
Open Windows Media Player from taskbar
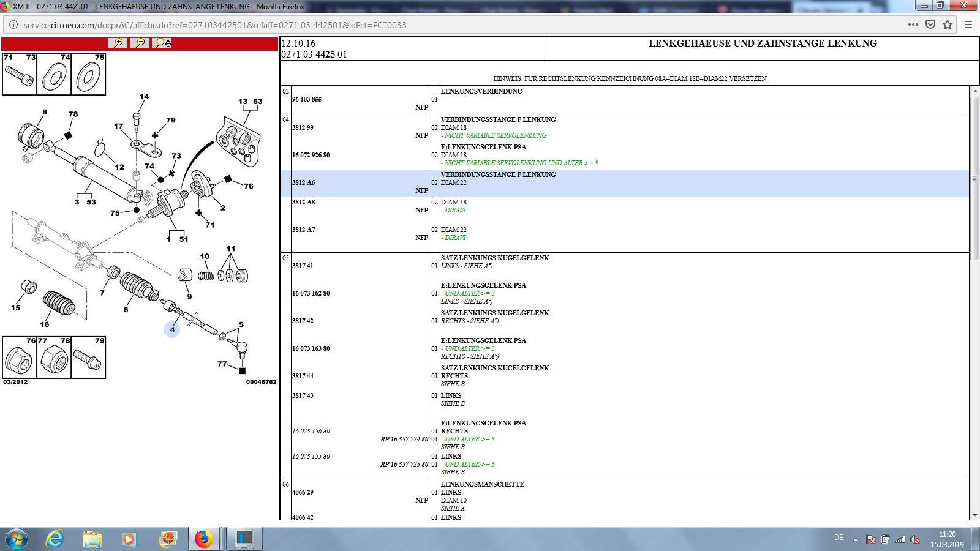[129, 539]
